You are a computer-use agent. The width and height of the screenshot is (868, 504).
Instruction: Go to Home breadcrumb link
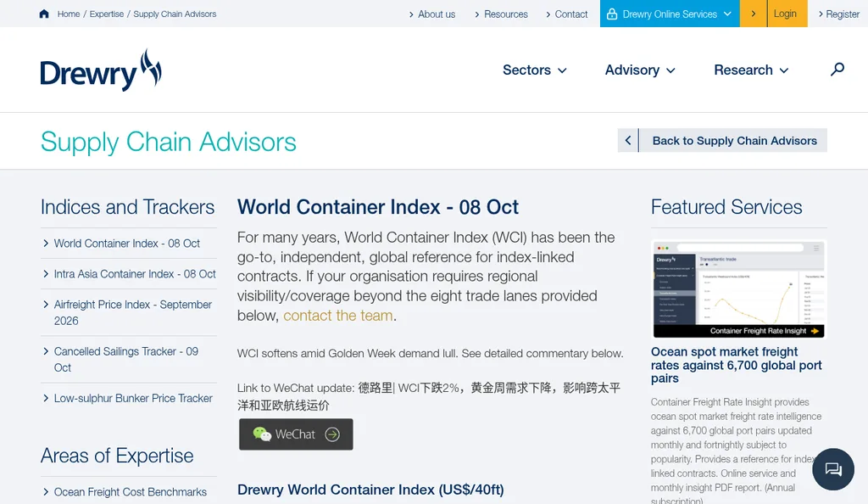(69, 14)
